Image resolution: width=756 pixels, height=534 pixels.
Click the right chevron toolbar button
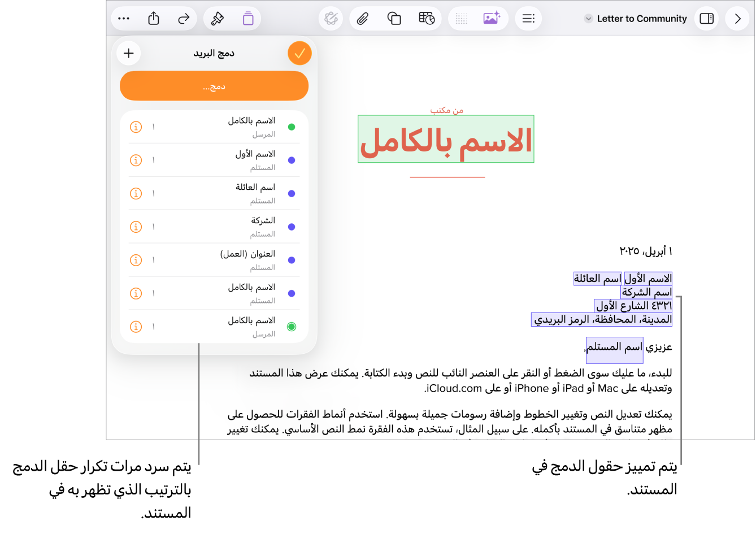click(x=737, y=19)
